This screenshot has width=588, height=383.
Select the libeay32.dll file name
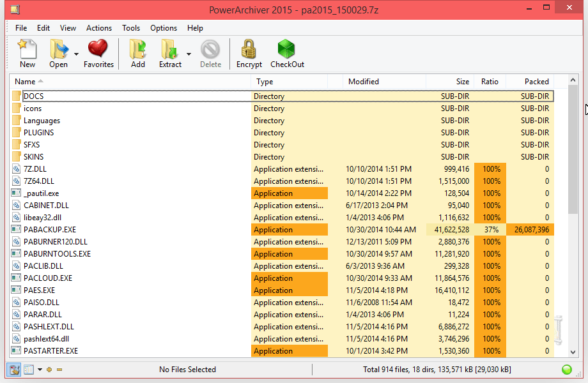42,218
